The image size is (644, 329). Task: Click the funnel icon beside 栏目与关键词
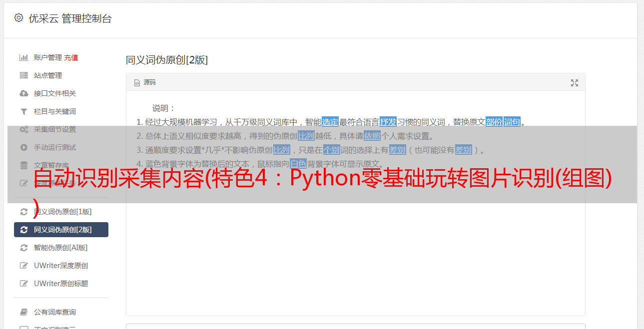click(x=23, y=111)
